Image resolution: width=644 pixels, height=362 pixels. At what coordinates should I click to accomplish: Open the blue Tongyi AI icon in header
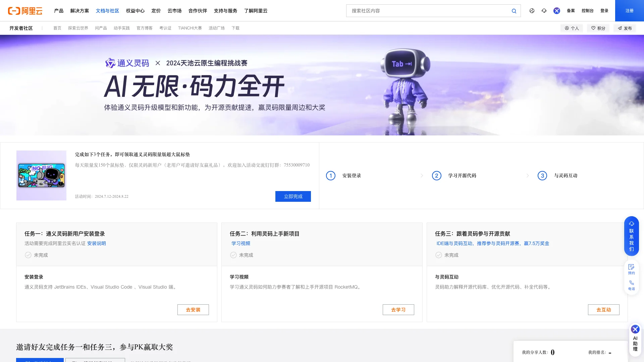(557, 11)
